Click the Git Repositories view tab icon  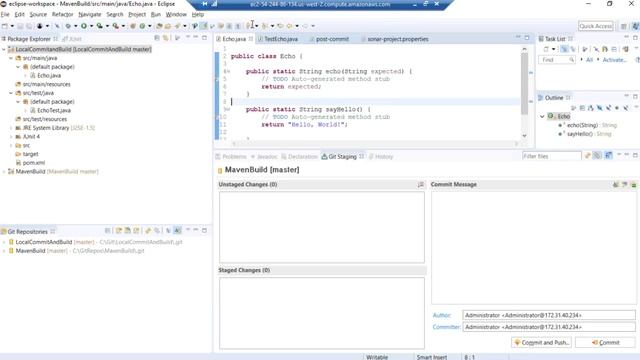point(4,231)
